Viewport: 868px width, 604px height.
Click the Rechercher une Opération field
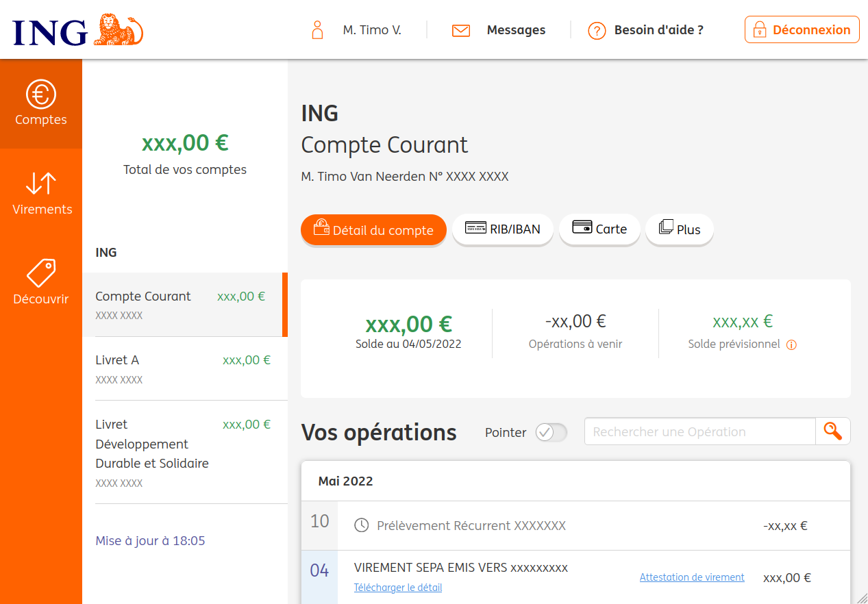click(x=699, y=431)
